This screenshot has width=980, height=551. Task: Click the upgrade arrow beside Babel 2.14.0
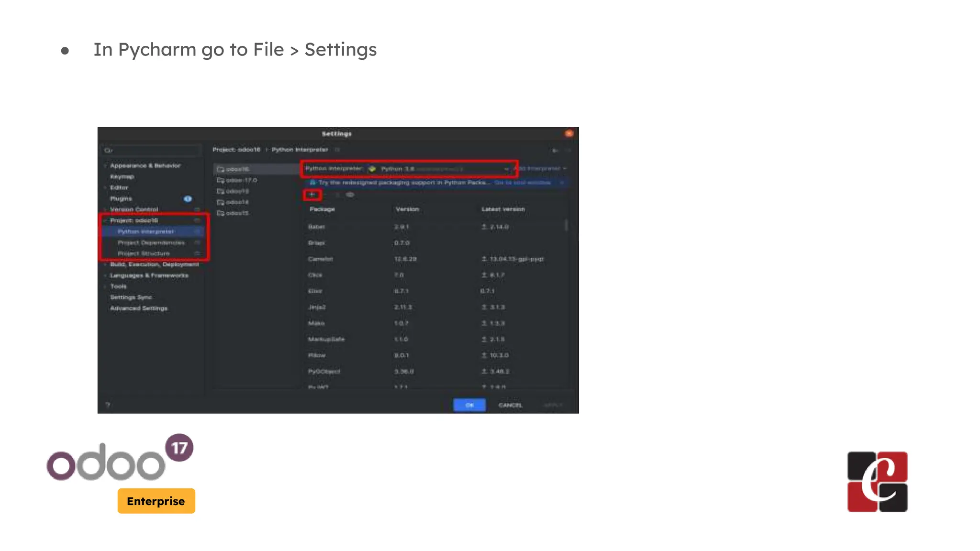pos(484,227)
